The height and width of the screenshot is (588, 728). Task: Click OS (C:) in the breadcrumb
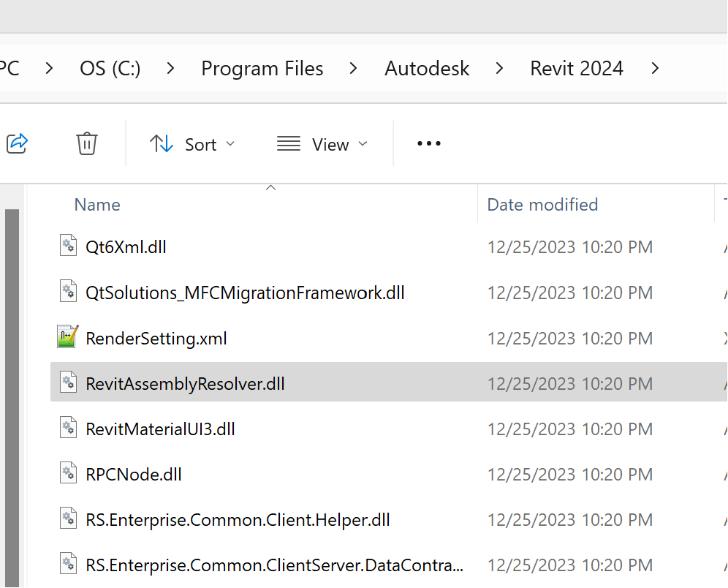click(110, 69)
